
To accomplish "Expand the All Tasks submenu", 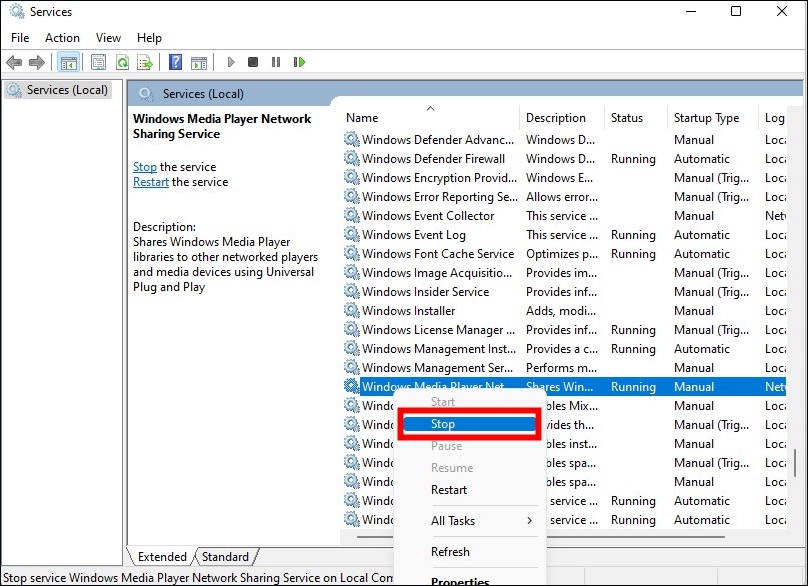I will coord(452,519).
